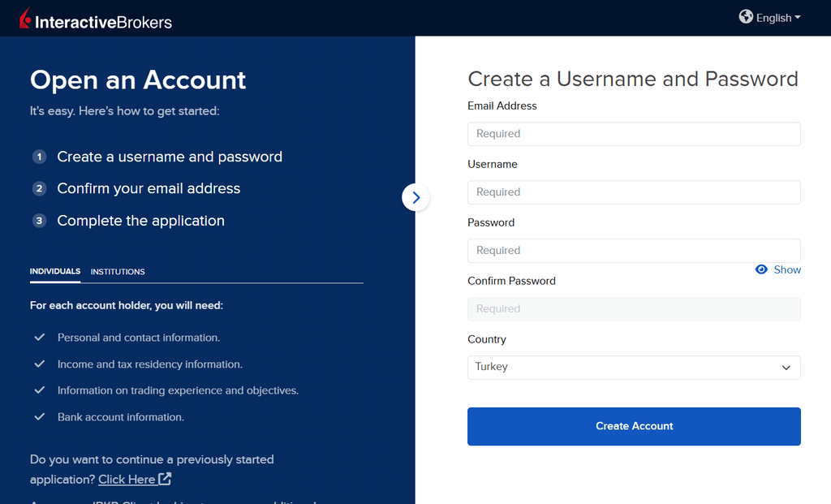Viewport: 831px width, 504px height.
Task: Click the round blue arrow panel button
Action: pyautogui.click(x=415, y=196)
